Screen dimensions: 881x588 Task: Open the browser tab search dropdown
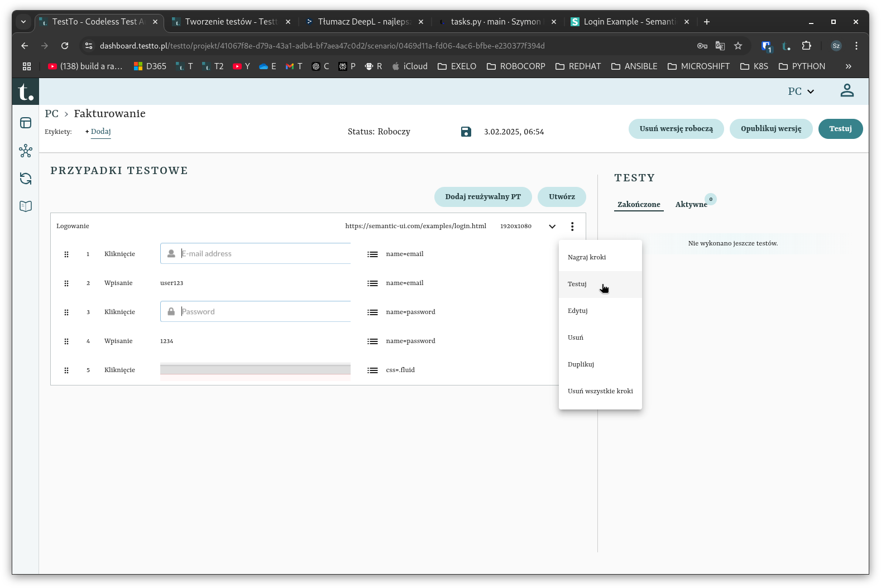point(23,22)
